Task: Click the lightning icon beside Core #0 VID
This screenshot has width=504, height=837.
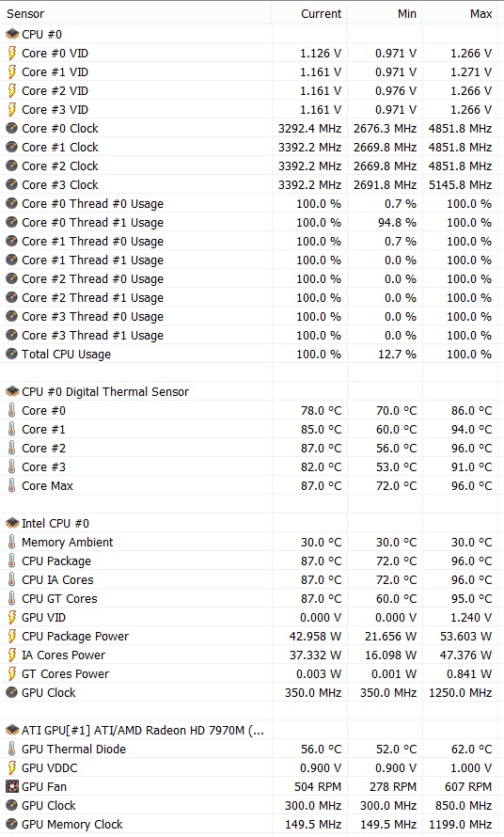Action: [11, 54]
